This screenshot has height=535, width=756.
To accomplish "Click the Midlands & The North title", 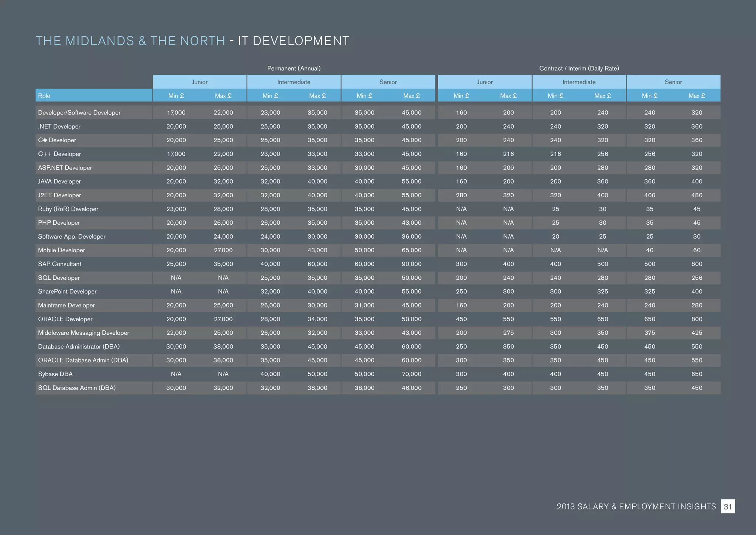I will tap(130, 41).
